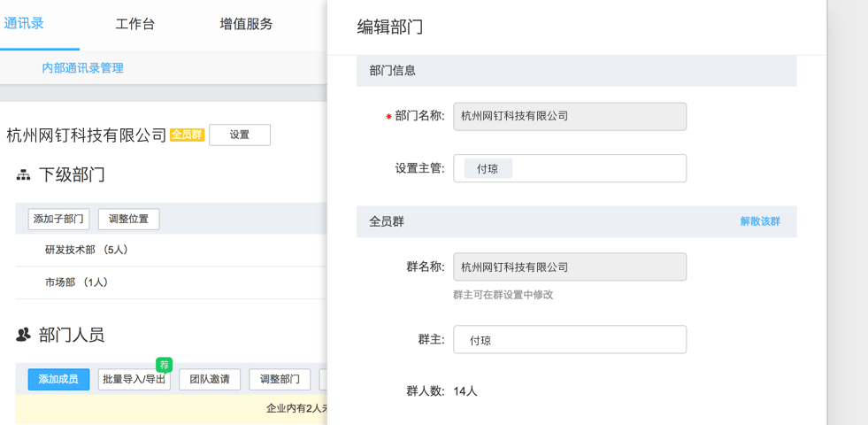Click the 群人数 value 14人

pyautogui.click(x=465, y=391)
